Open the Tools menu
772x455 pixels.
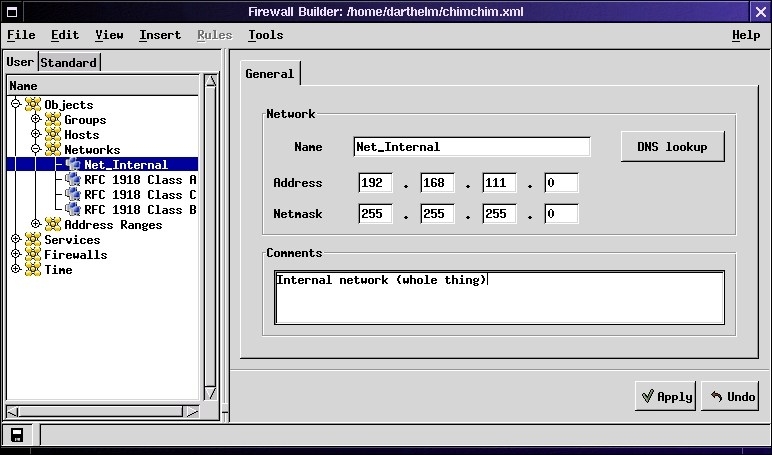265,35
